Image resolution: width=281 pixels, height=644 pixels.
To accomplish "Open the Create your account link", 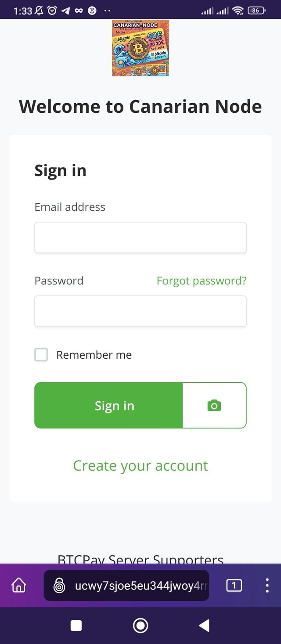I will (x=140, y=465).
